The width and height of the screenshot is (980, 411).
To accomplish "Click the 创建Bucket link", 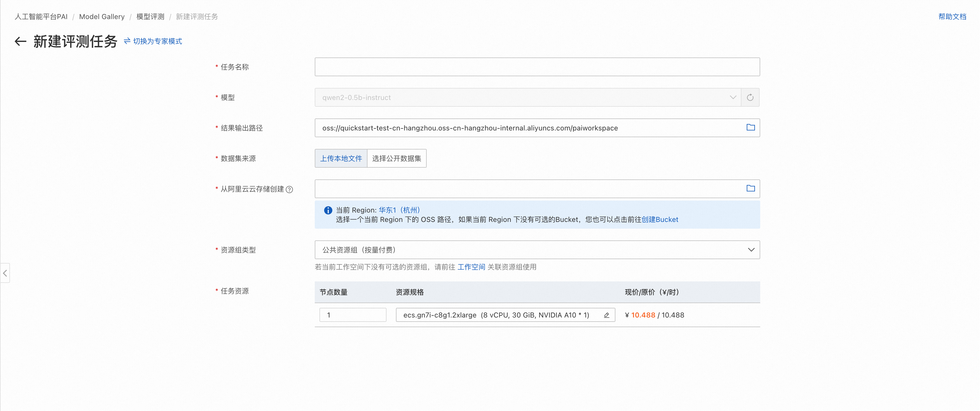I will click(x=660, y=220).
